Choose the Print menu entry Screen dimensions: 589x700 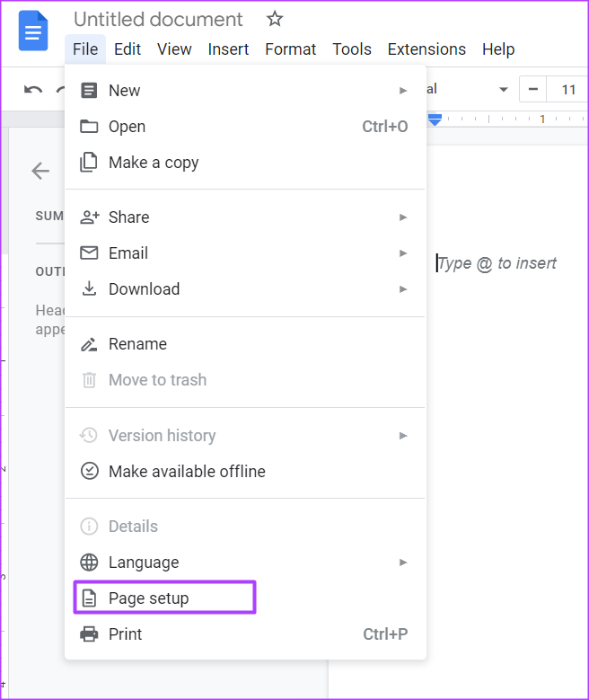245,634
